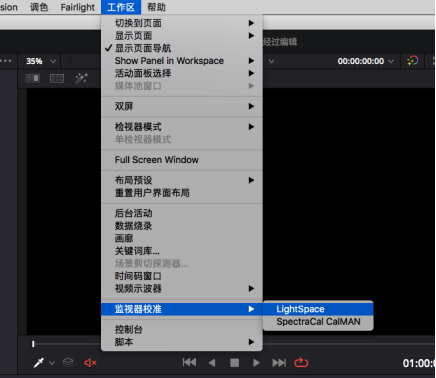
Task: Toggle the split screen grid icon
Action: click(x=57, y=78)
